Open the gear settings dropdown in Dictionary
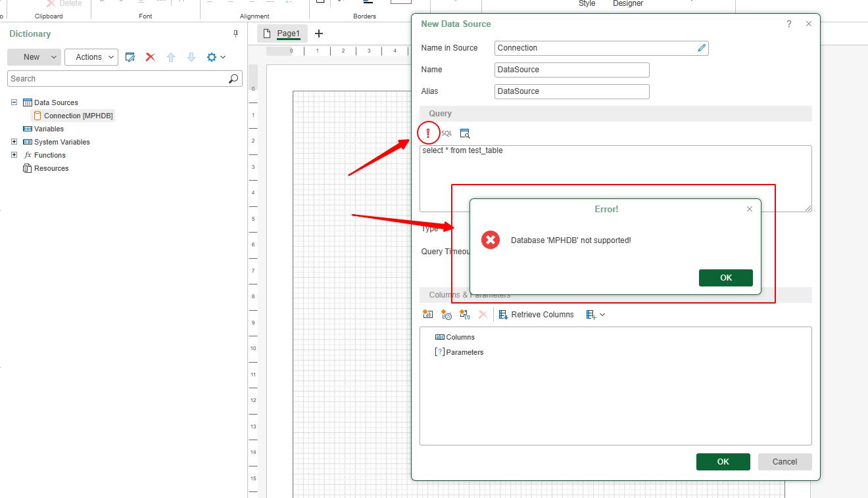868x498 pixels. point(216,57)
